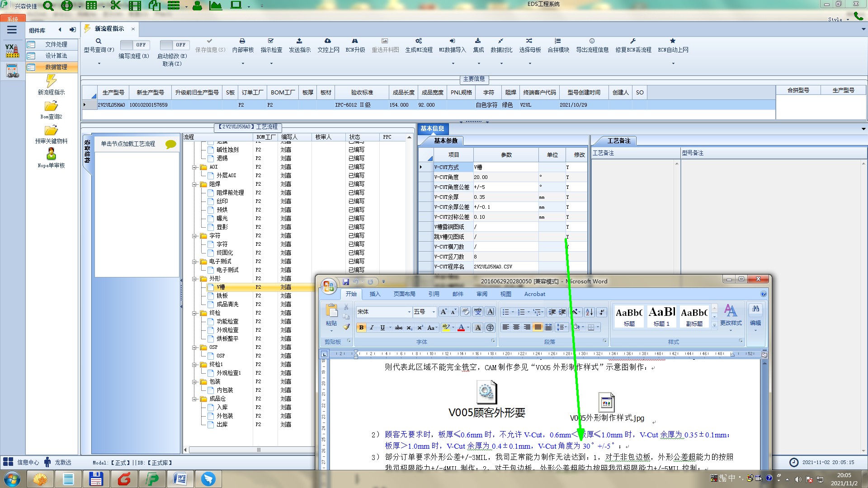Screen dimensions: 868x488
Task: Collapse the 外形 tree folder
Action: 194,279
